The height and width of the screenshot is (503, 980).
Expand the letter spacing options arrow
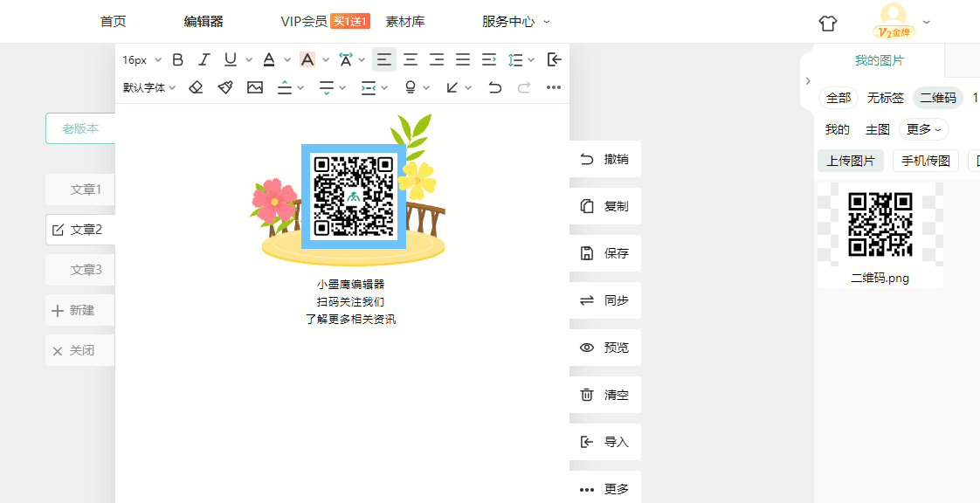coord(362,60)
